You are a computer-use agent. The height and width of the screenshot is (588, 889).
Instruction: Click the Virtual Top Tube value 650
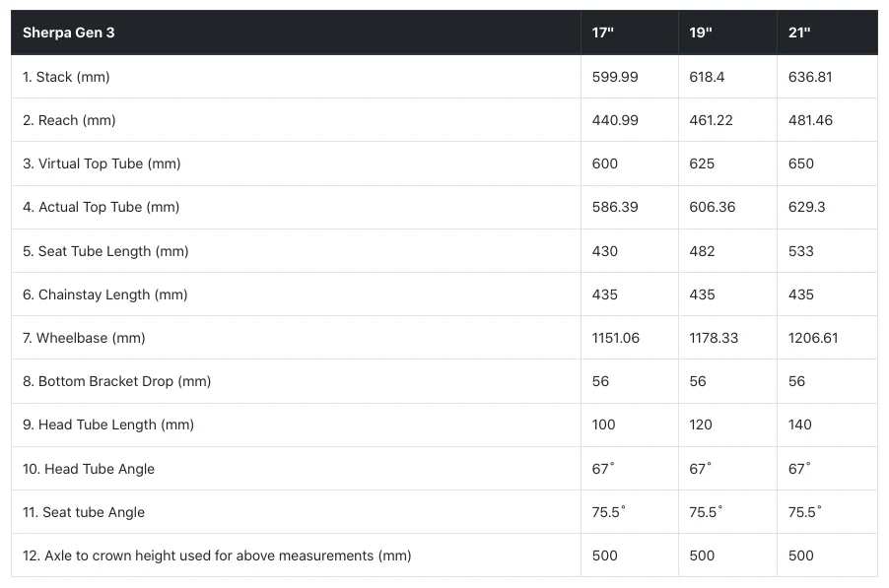tap(801, 163)
